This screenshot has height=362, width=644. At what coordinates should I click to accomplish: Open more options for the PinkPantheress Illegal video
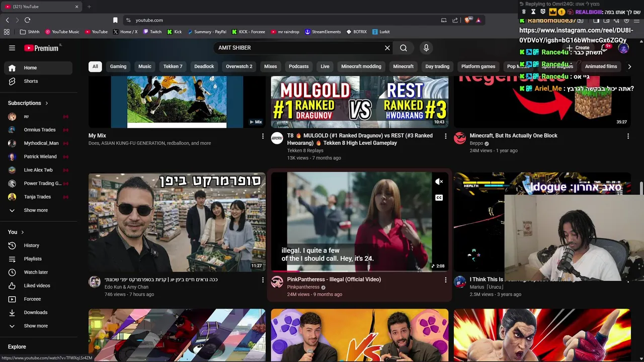445,280
